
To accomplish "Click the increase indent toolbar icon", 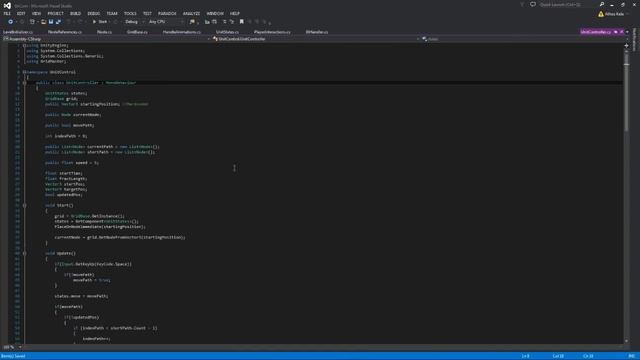I will [215, 22].
